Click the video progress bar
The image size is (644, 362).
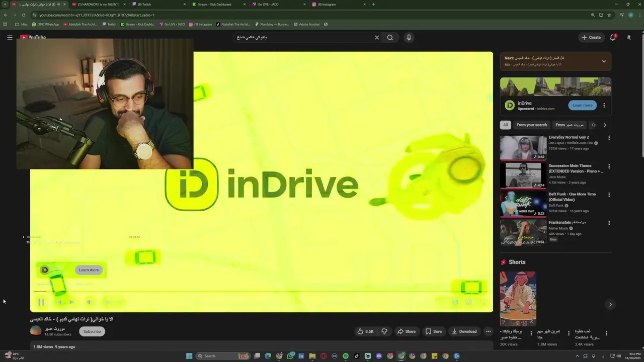click(x=262, y=292)
